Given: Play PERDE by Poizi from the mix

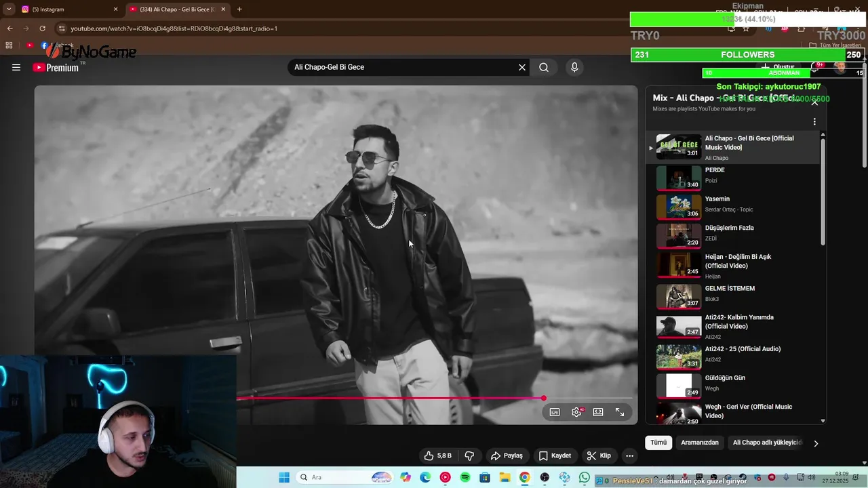Looking at the screenshot, I should [x=732, y=178].
